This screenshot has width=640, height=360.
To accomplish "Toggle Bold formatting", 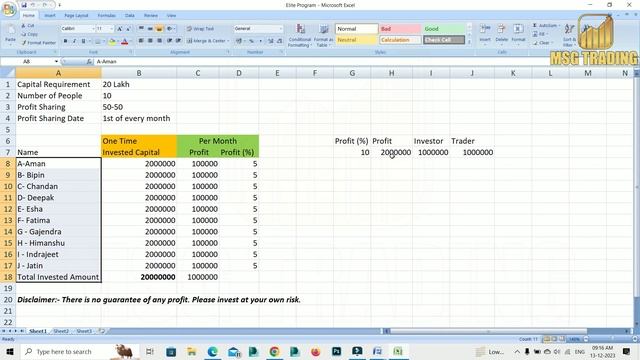I will click(x=65, y=41).
